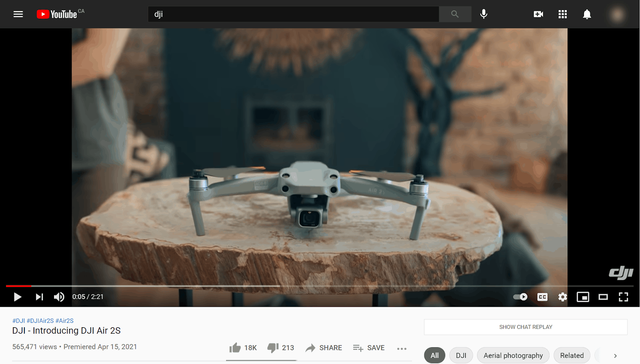
Task: Click the #Air2S hashtag
Action: click(x=64, y=320)
